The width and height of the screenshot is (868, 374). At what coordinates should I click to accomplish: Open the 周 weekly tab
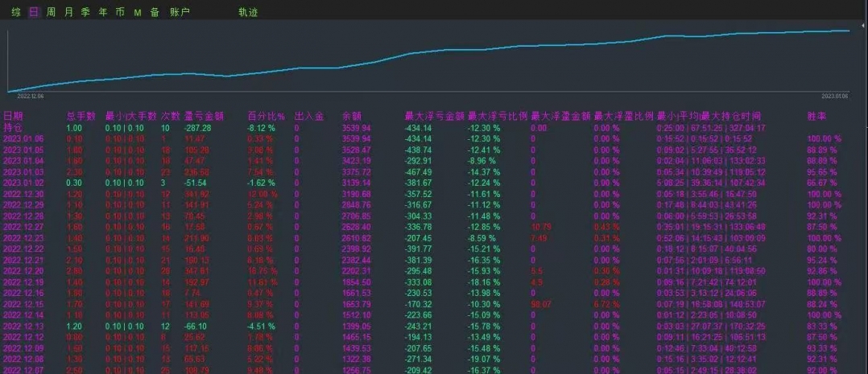pyautogui.click(x=51, y=12)
